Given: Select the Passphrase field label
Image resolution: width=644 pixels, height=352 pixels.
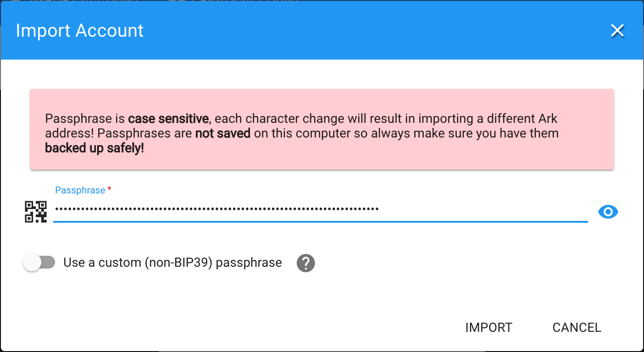Looking at the screenshot, I should click(80, 190).
